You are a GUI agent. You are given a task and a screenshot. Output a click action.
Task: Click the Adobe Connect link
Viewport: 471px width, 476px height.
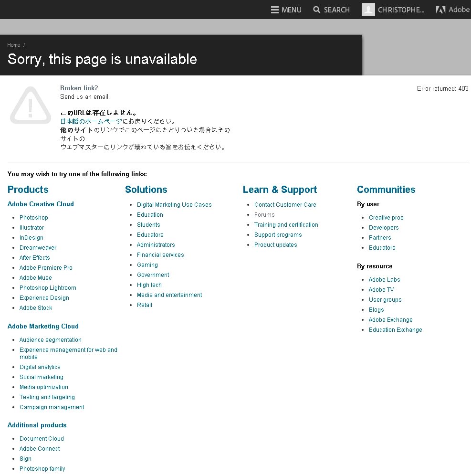(40, 449)
